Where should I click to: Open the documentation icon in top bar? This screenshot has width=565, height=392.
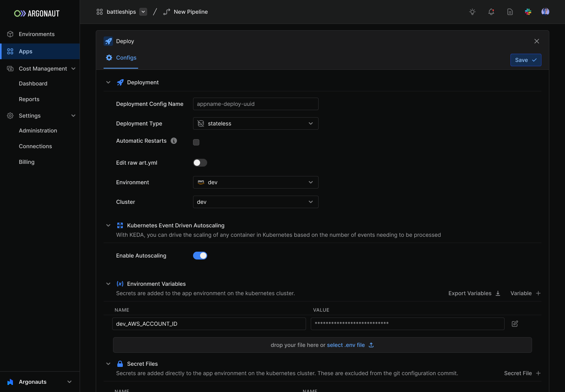click(x=510, y=12)
